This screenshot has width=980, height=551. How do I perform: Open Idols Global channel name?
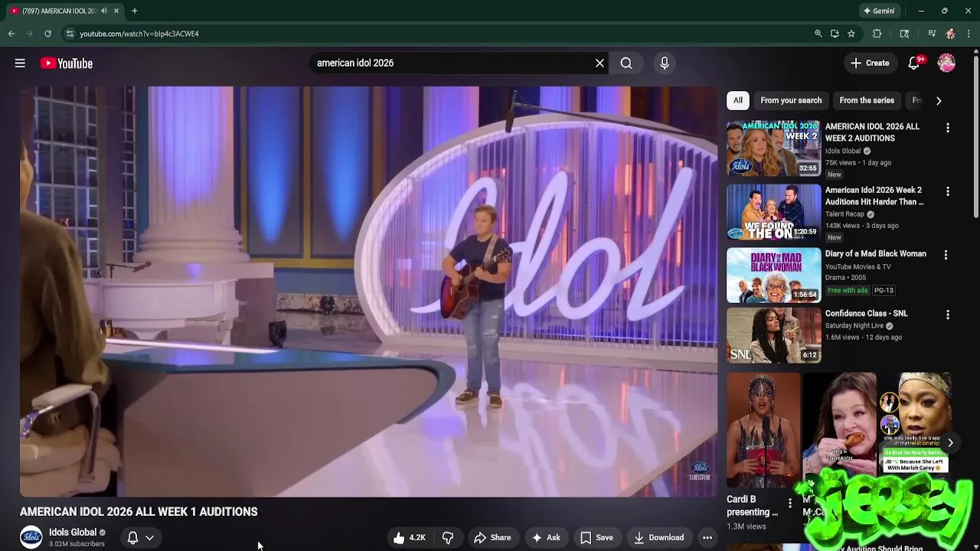(x=73, y=532)
